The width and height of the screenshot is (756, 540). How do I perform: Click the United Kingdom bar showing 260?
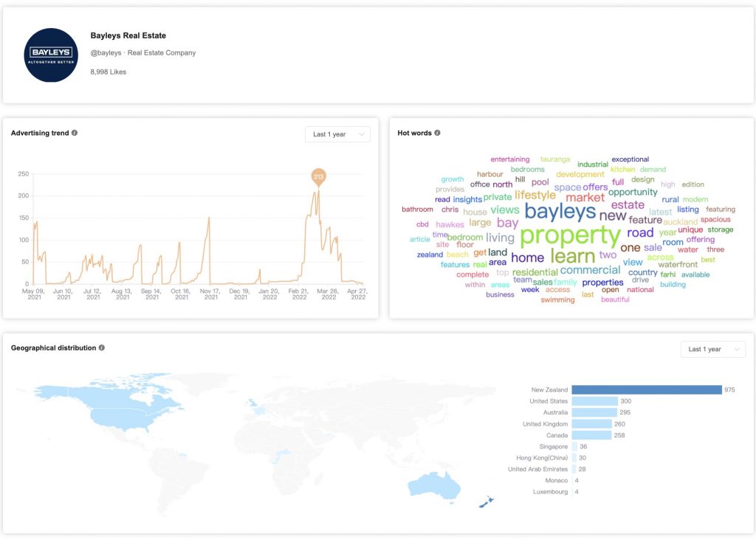591,424
